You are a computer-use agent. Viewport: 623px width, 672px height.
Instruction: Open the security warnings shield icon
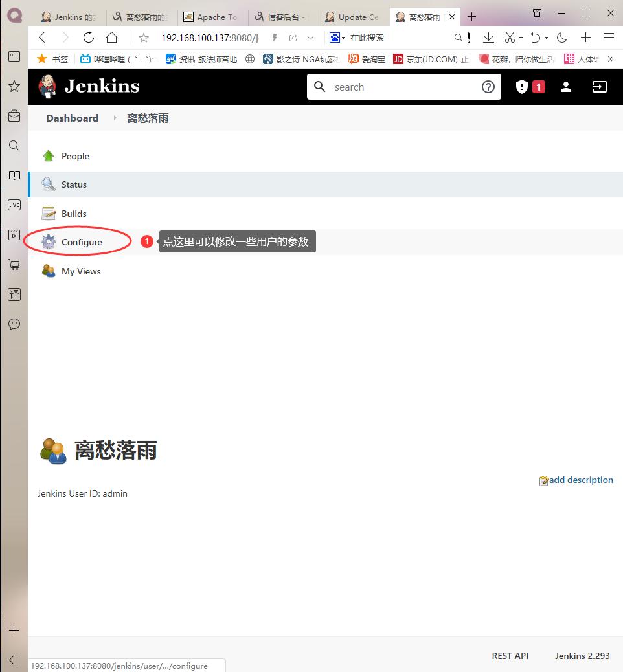521,87
